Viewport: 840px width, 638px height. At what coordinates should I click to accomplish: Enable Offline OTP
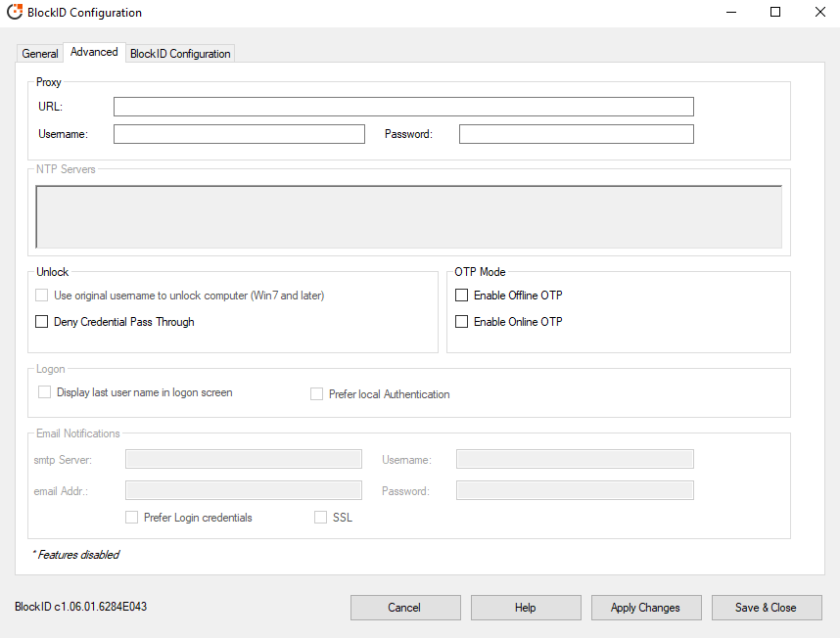461,295
